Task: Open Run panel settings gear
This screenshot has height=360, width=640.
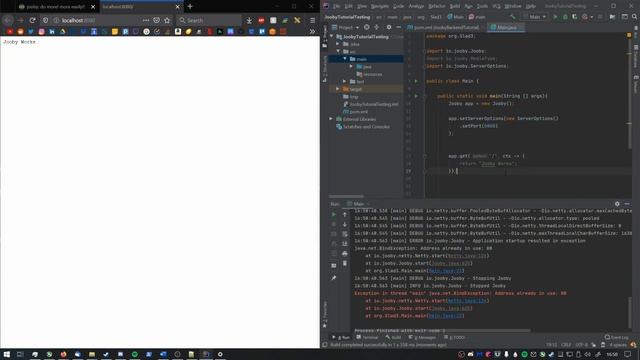Action: pyautogui.click(x=617, y=204)
